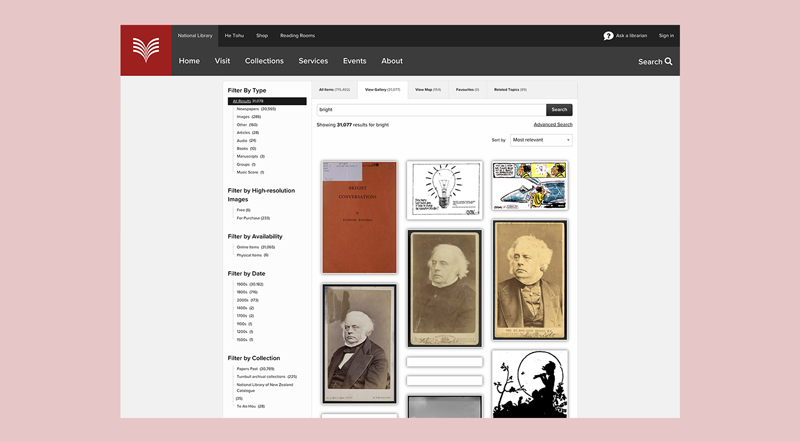800x442 pixels.
Task: Filter by the 1700s date
Action: tap(245, 316)
